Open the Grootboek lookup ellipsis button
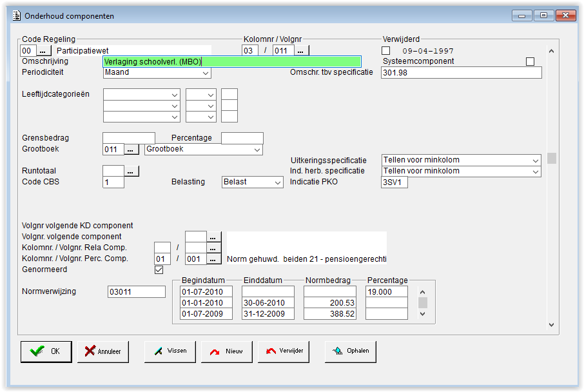The height and width of the screenshot is (392, 584). pos(131,150)
